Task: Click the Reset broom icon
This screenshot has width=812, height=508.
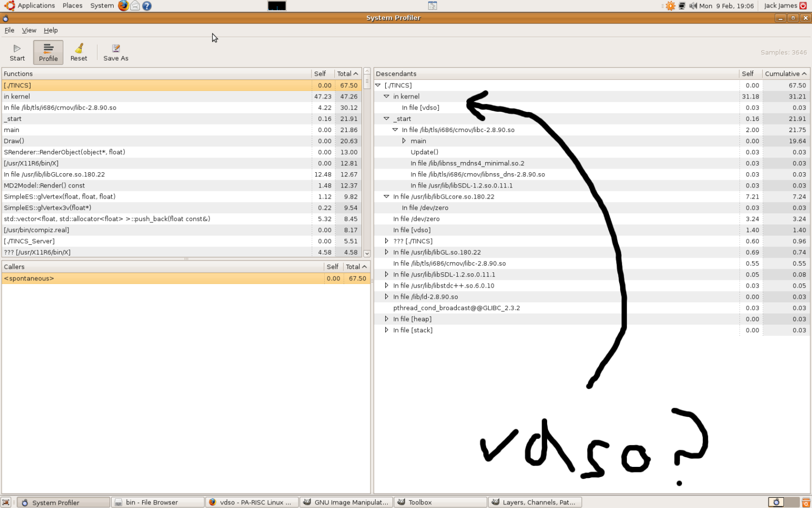Action: [x=79, y=49]
